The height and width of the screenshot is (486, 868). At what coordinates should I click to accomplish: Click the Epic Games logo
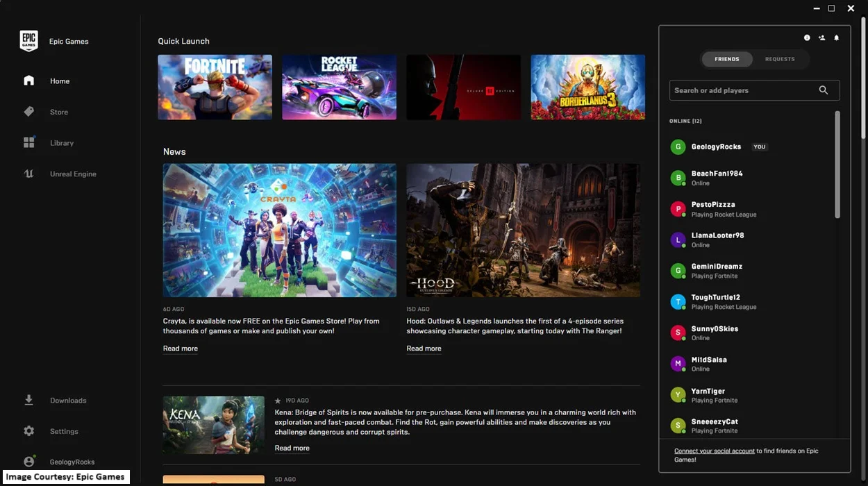click(29, 40)
